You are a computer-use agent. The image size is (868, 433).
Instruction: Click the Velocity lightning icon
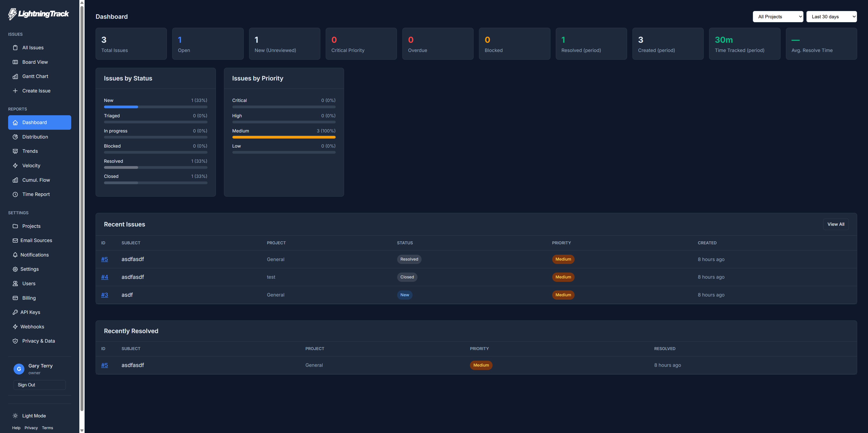[16, 165]
